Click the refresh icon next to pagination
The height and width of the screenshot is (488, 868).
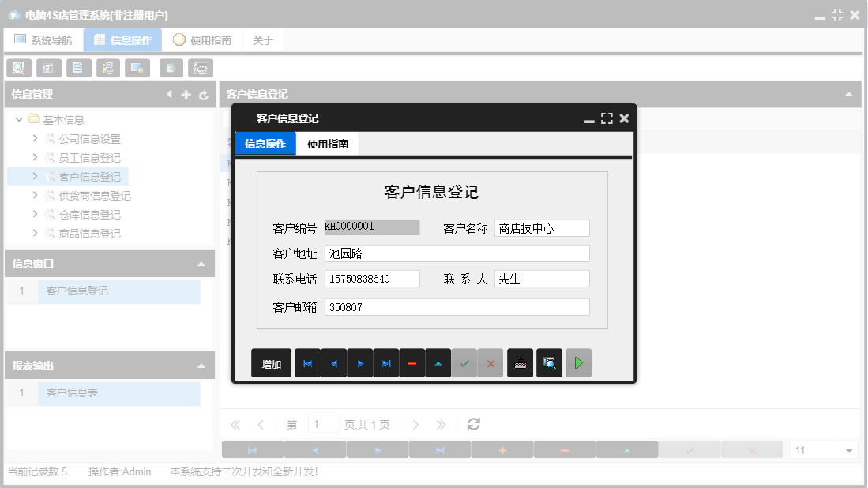473,424
